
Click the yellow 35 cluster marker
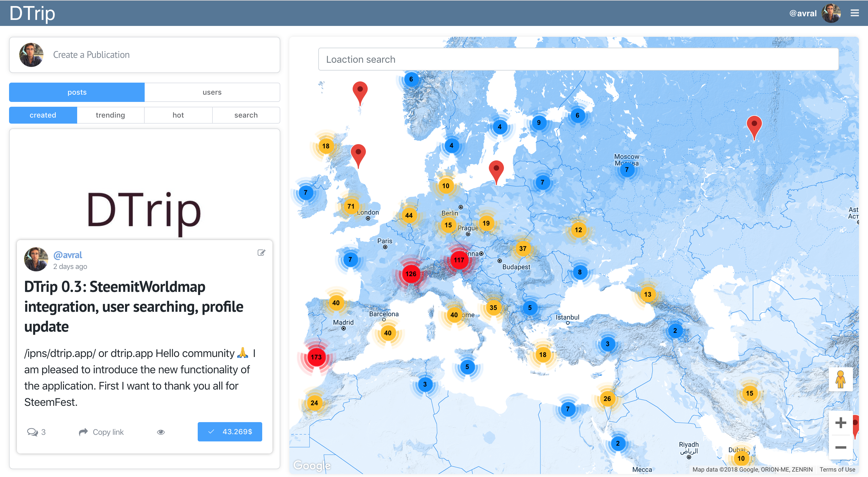493,308
